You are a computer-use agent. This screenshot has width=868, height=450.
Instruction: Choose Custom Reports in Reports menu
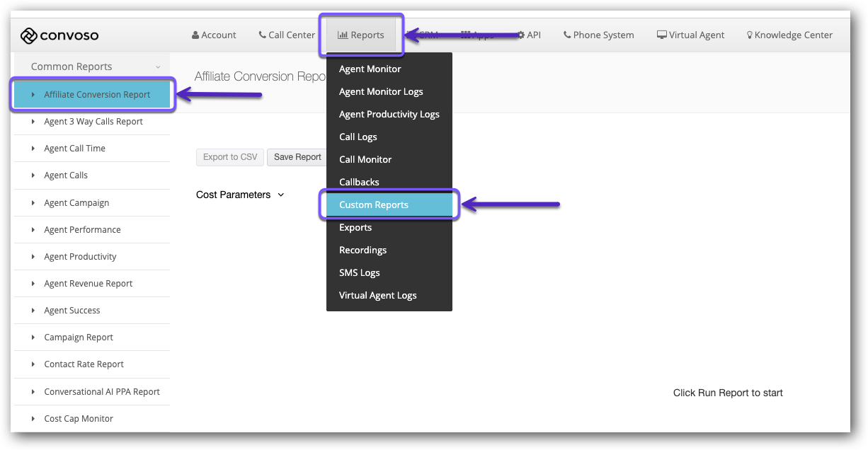[389, 204]
